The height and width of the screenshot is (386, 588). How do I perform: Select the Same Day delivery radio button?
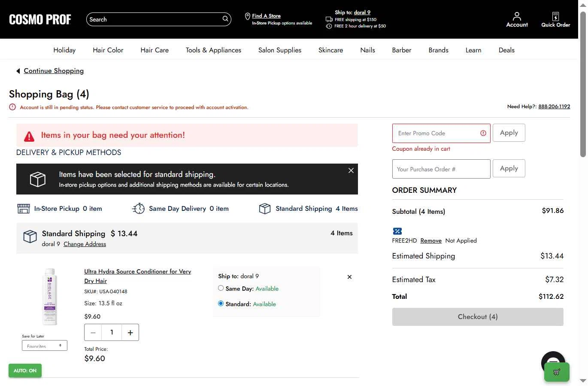[221, 288]
